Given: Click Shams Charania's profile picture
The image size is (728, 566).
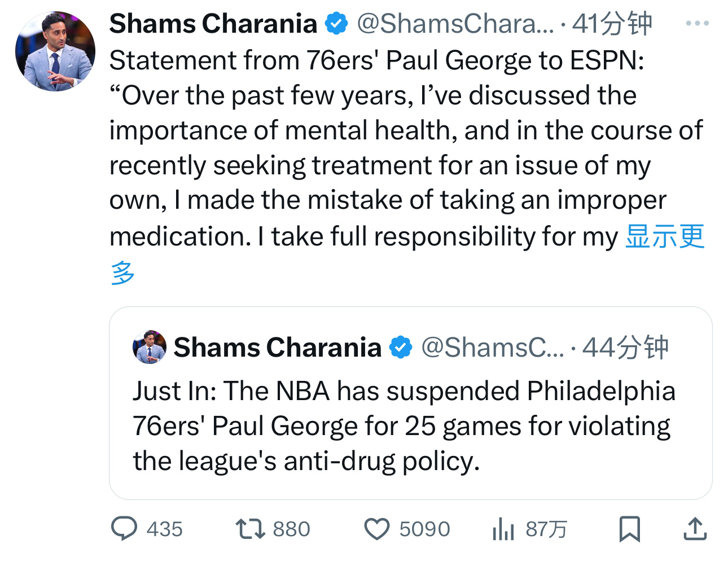Looking at the screenshot, I should [55, 51].
